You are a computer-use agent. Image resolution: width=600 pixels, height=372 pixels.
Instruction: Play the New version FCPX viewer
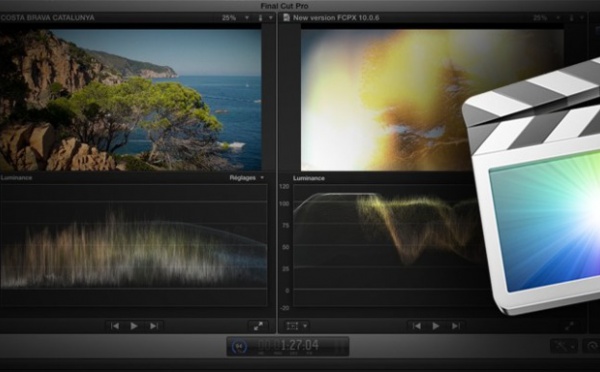(x=435, y=326)
